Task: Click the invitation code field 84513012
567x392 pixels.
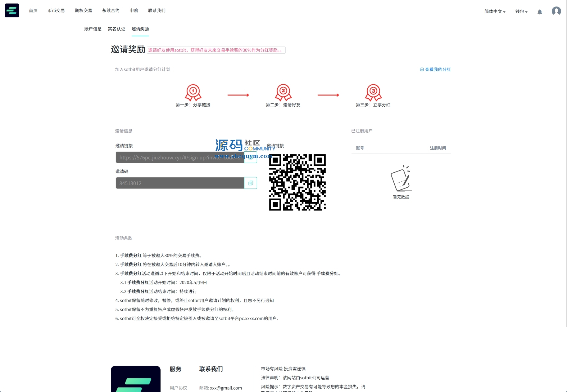Action: point(180,183)
